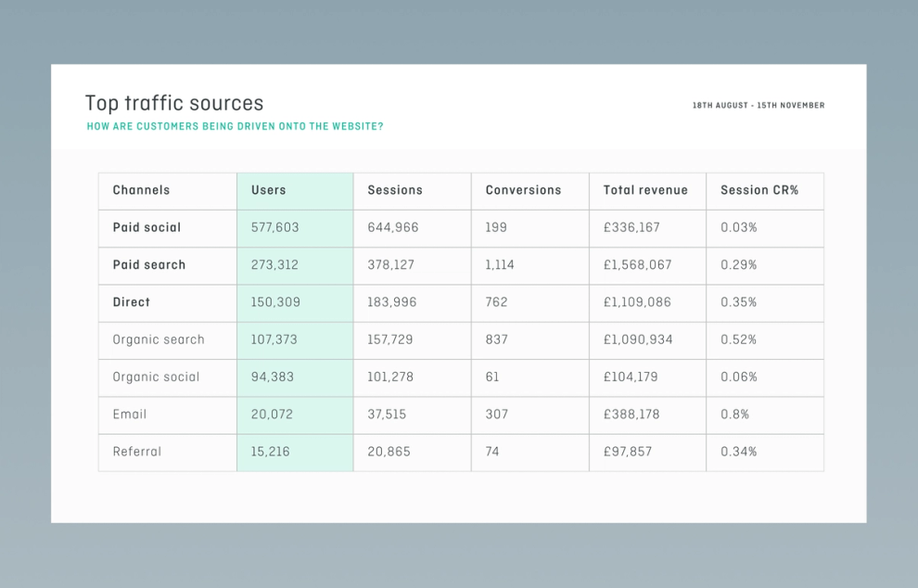Screen dimensions: 918x588
Task: Click the Referral channel label
Action: click(x=136, y=452)
